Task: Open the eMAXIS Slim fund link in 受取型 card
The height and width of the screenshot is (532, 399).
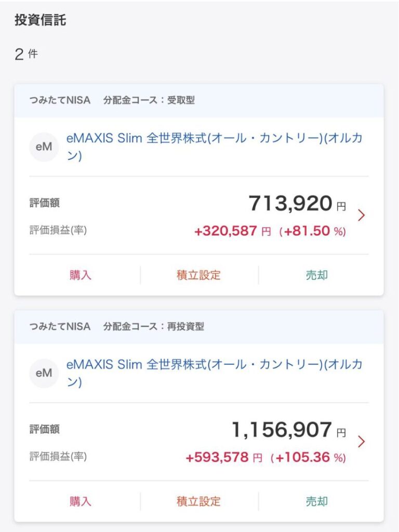Action: [214, 147]
